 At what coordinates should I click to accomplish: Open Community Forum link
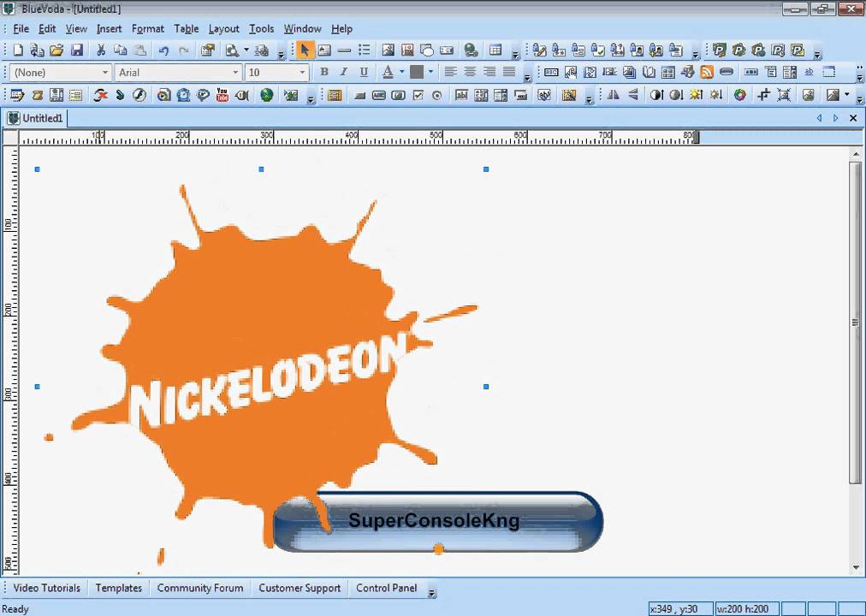pos(200,588)
